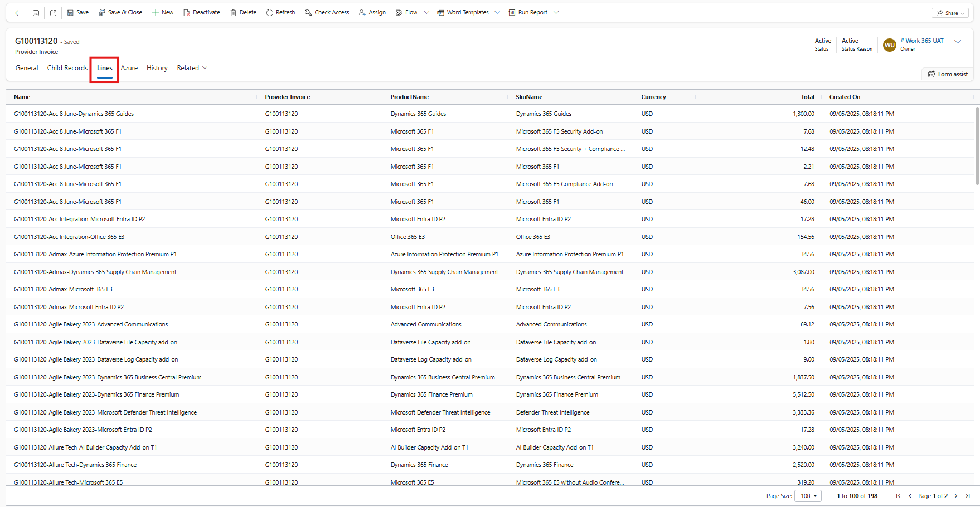Sort by the ProductName column header

tap(410, 97)
